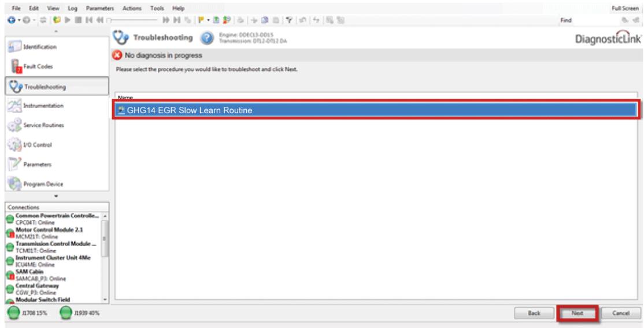Open the arrow next to the disconnect icon
644x328 pixels.
point(34,20)
